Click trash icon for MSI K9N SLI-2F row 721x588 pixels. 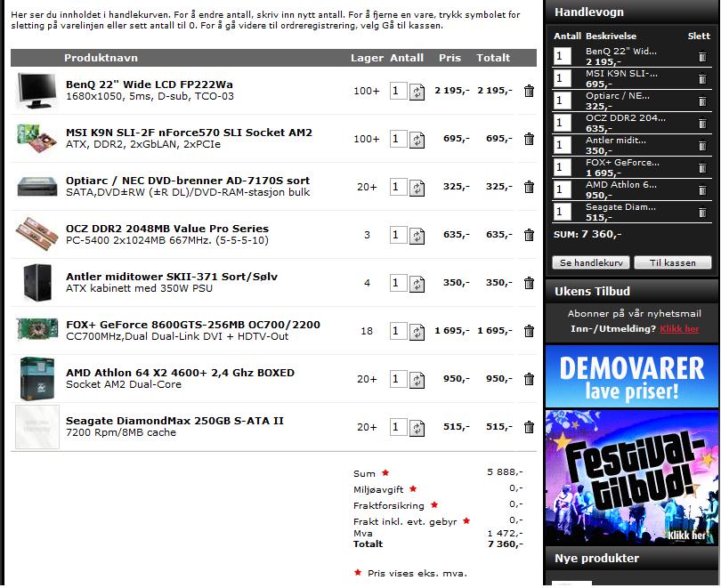(529, 139)
